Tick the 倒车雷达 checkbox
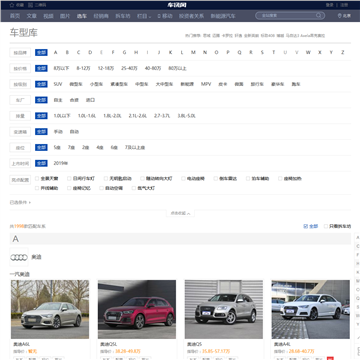 click(x=216, y=179)
